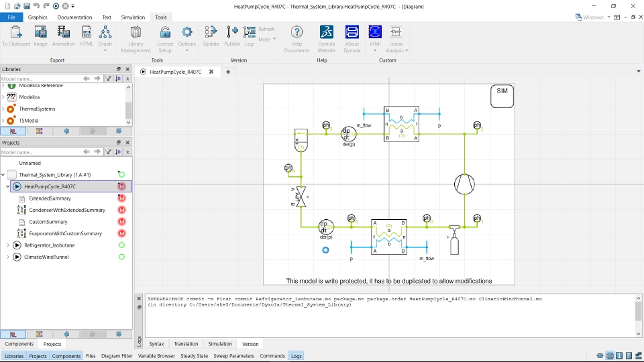Expand the TSMedia library node
The image size is (644, 362).
coord(3,121)
